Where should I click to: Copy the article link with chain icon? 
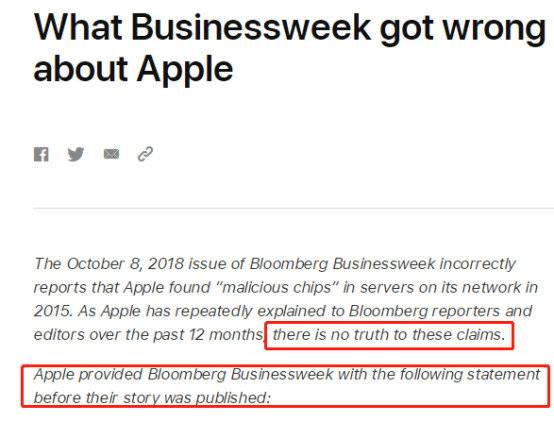tap(145, 154)
